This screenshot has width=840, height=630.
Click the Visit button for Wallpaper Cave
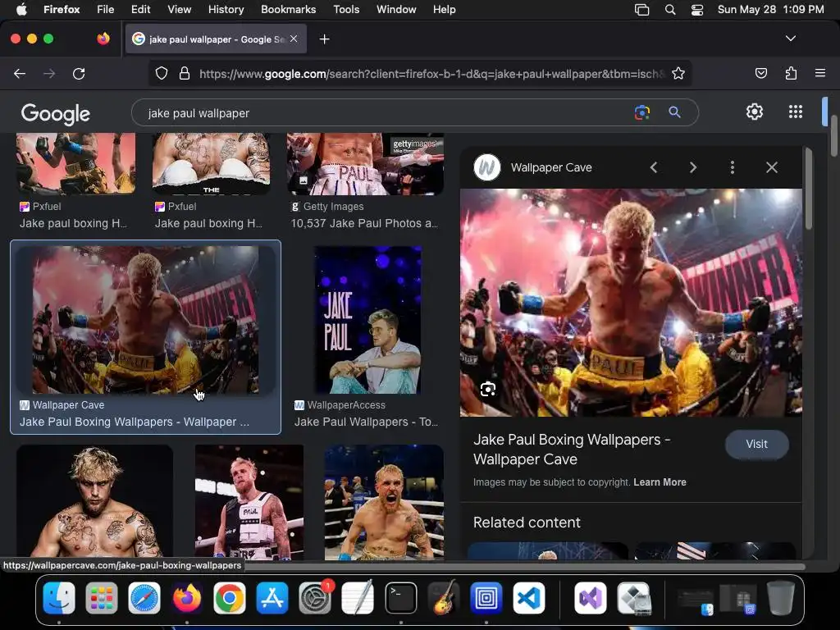[756, 444]
